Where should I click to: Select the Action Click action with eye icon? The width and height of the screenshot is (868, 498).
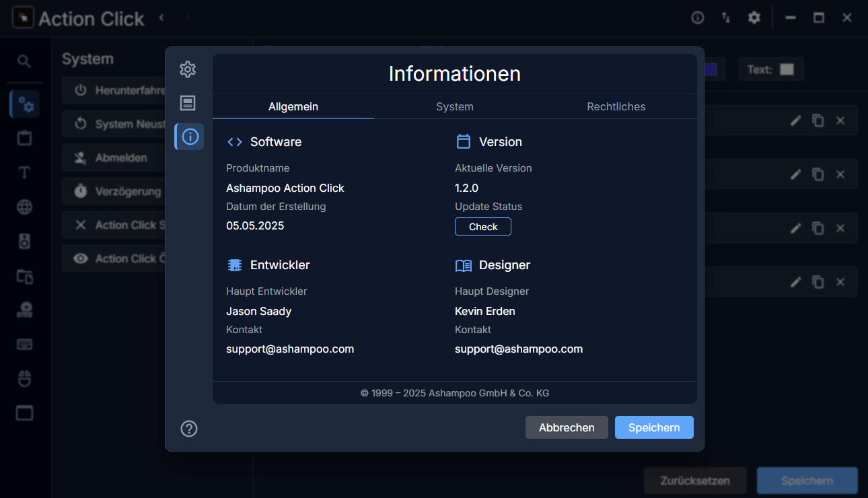coord(114,258)
